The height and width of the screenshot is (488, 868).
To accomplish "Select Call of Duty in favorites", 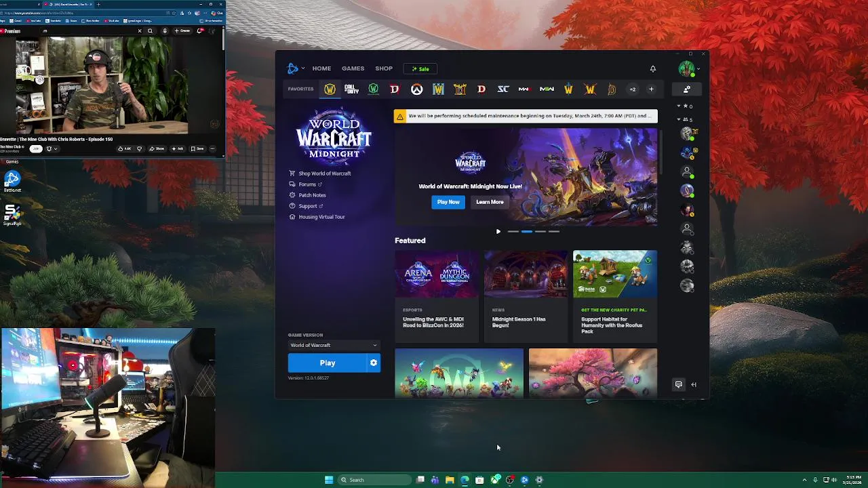I will pos(351,89).
